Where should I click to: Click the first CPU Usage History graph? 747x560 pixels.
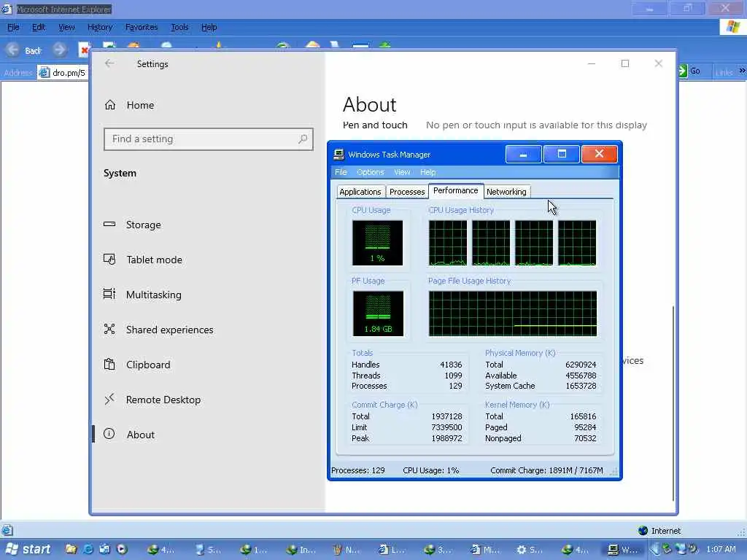click(x=447, y=243)
